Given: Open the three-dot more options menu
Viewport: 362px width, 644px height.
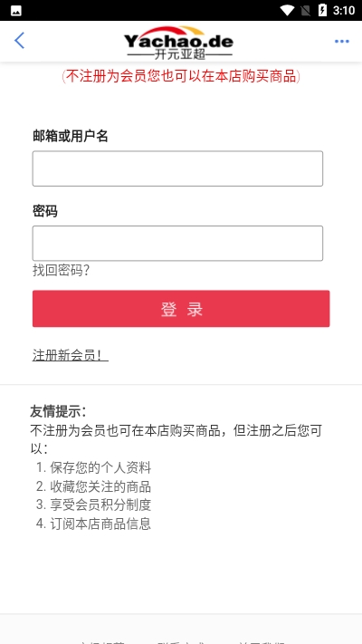Looking at the screenshot, I should pos(341,41).
